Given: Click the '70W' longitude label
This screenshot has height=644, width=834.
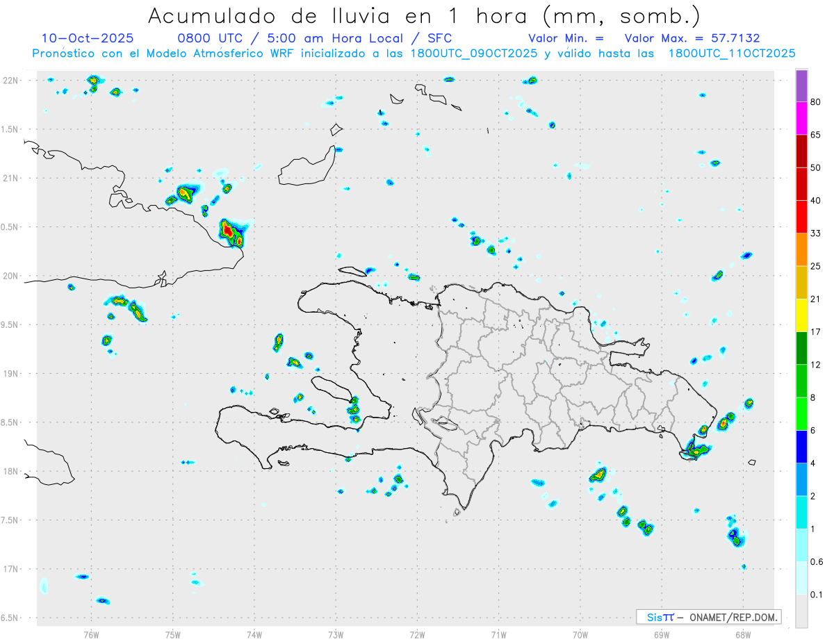Looking at the screenshot, I should [580, 634].
